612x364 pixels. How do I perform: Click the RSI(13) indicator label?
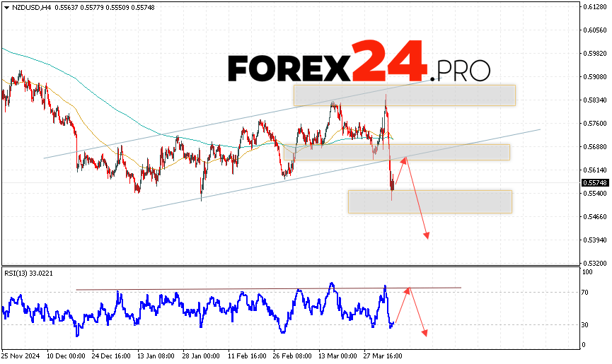pyautogui.click(x=28, y=273)
